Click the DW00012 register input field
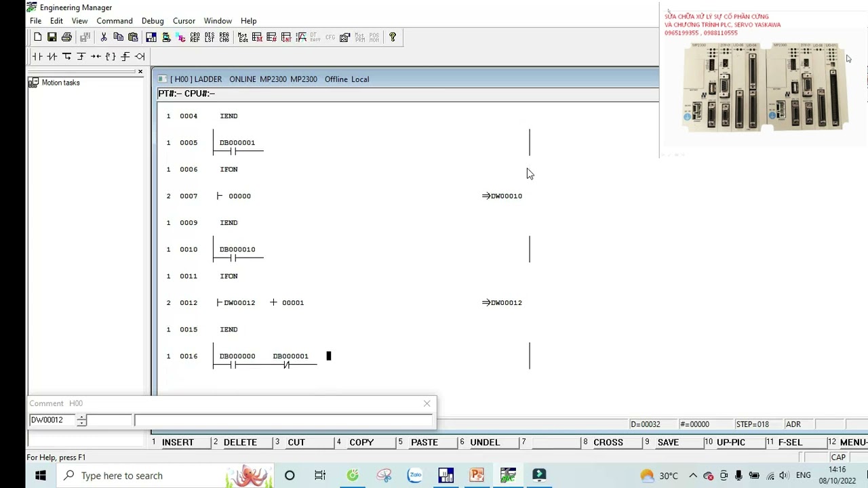Viewport: 868px width, 488px height. [x=52, y=420]
